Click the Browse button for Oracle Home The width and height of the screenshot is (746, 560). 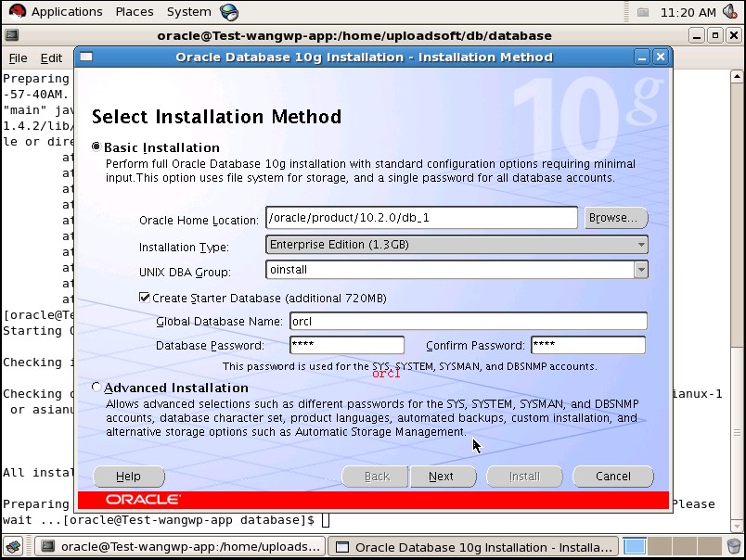(x=615, y=218)
